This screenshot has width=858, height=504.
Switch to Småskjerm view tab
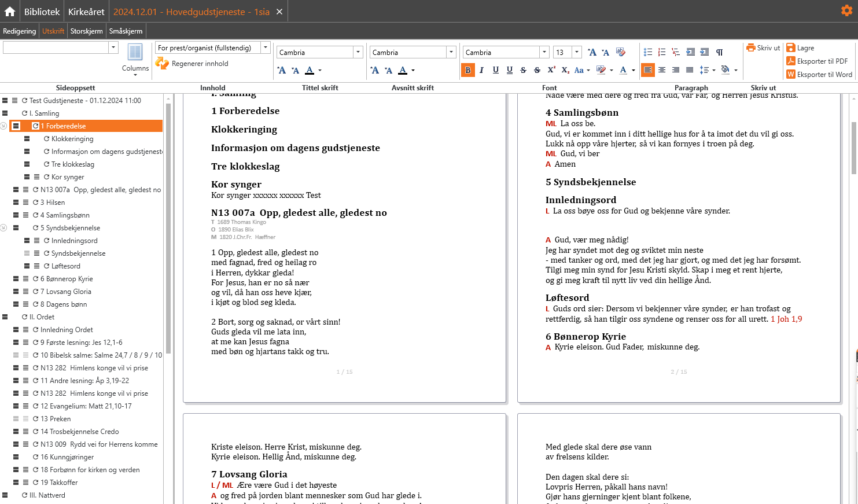126,31
